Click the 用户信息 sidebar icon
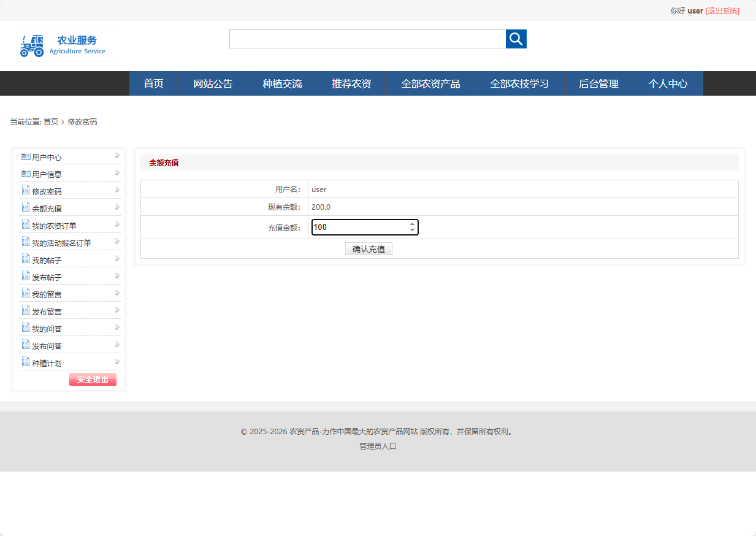Screen dimensions: 756x536 tap(25, 174)
